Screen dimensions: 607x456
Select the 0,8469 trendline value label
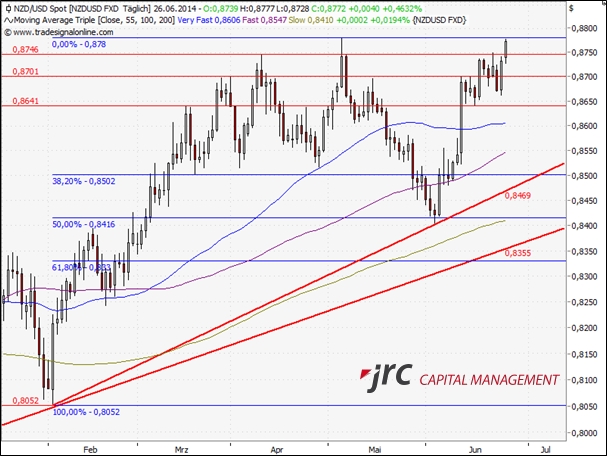click(518, 195)
